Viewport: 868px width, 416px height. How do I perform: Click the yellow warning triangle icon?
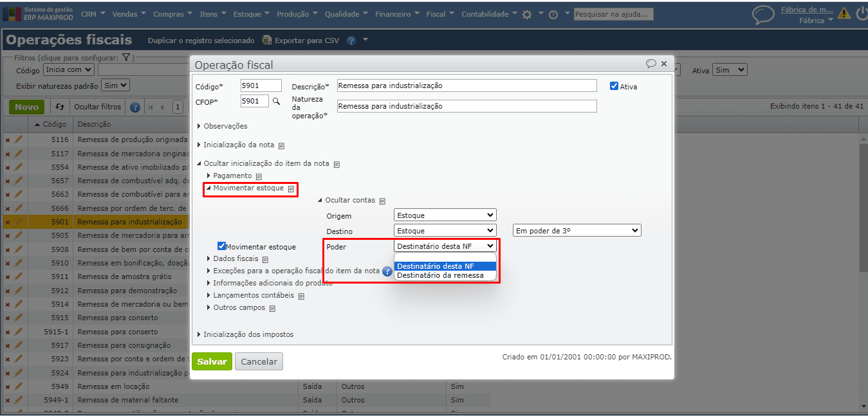point(844,13)
